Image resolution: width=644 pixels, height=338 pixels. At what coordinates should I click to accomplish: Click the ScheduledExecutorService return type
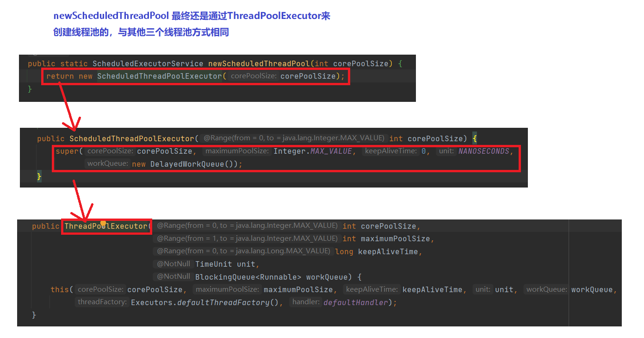pyautogui.click(x=148, y=63)
